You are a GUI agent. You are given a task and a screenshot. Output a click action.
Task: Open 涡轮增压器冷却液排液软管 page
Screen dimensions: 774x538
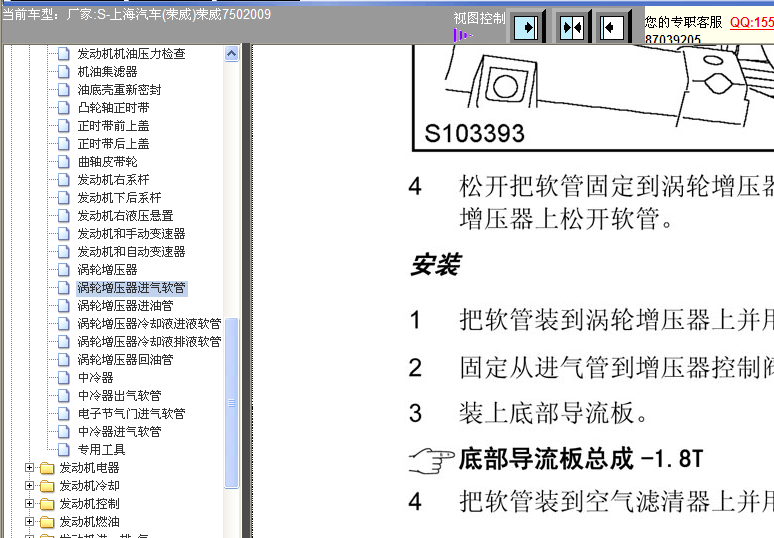pyautogui.click(x=149, y=342)
